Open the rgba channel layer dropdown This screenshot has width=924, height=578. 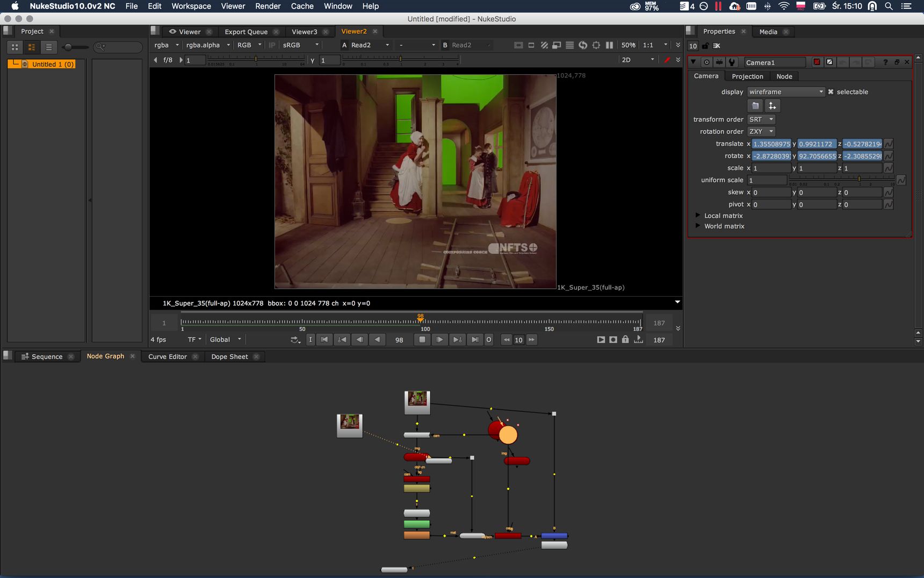pos(167,45)
